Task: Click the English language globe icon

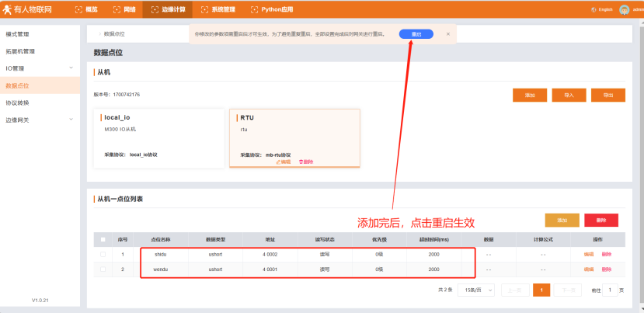Action: [594, 9]
